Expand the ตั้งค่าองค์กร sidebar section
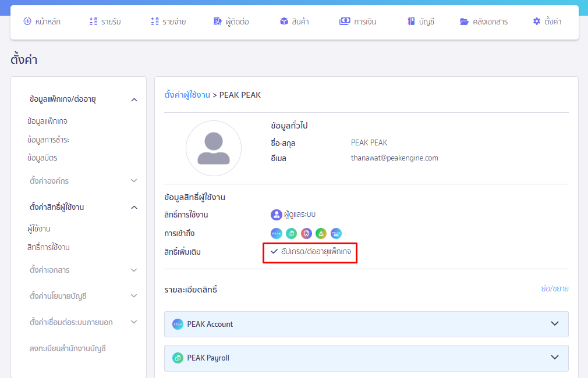Image resolution: width=588 pixels, height=378 pixels. click(134, 181)
